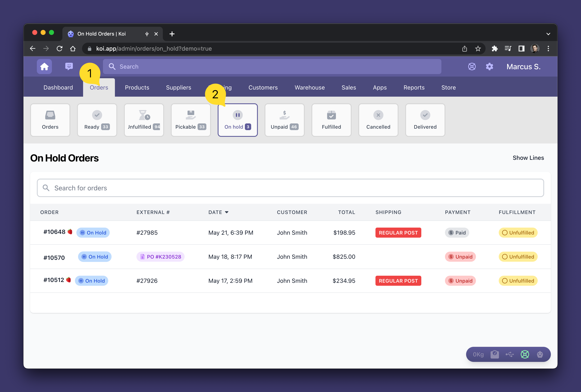Click the USB connection icon
This screenshot has width=581, height=392.
[509, 354]
